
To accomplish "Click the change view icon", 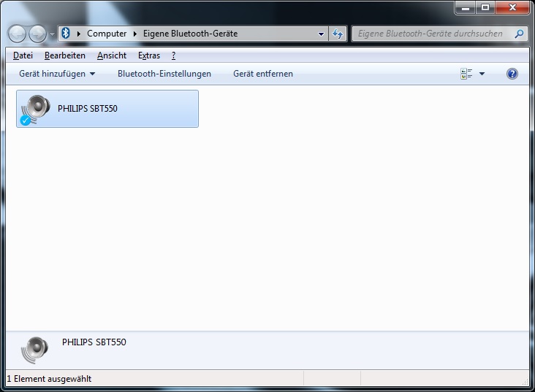I will (x=466, y=74).
